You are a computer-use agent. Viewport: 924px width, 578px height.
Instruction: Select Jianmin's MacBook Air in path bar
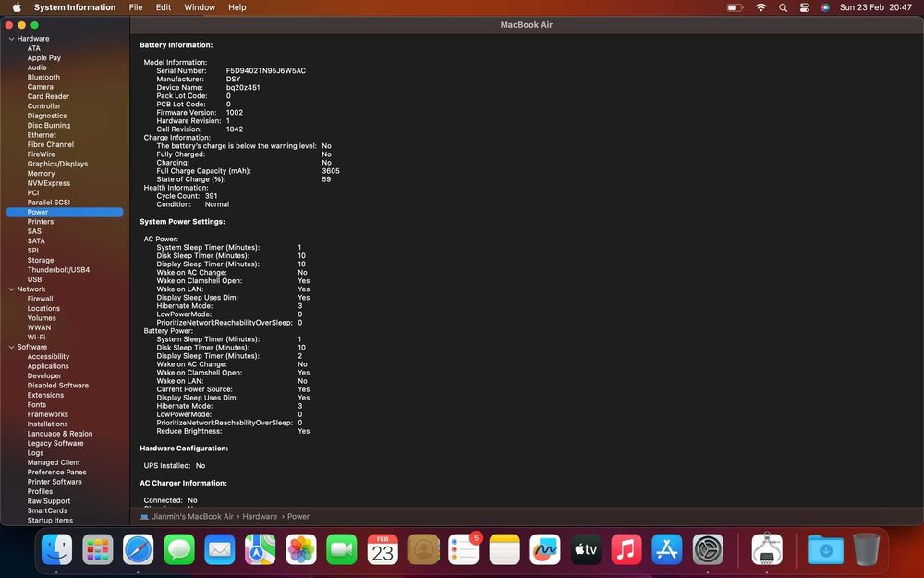187,517
